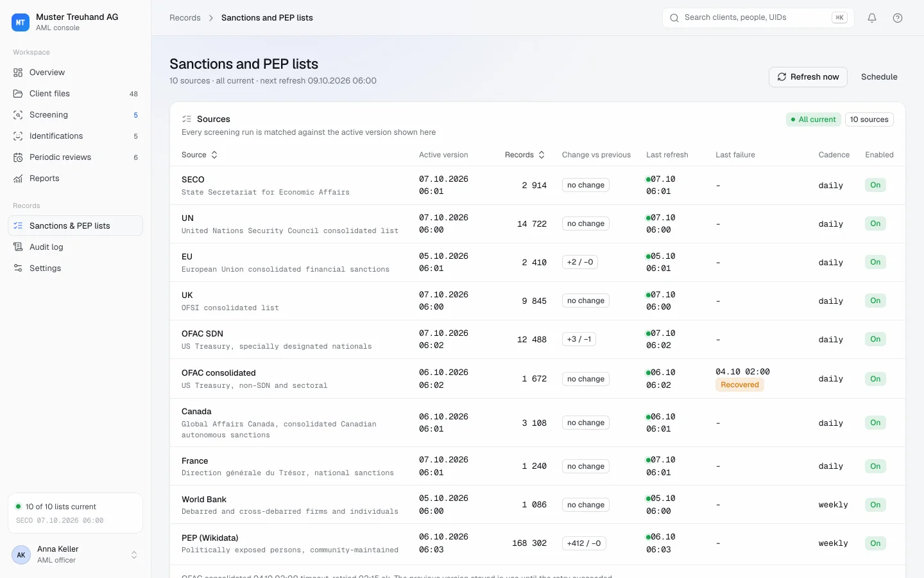Click the Recovered status badge
Image resolution: width=924 pixels, height=578 pixels.
[740, 385]
